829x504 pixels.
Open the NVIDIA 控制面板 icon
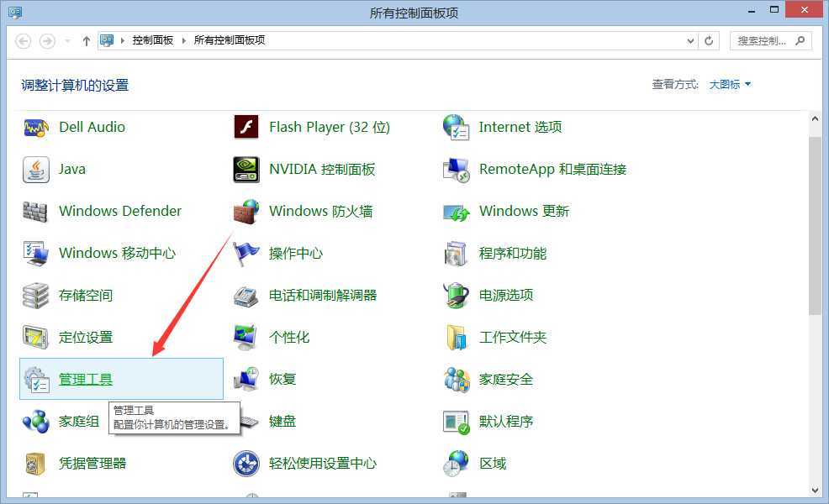pos(246,170)
